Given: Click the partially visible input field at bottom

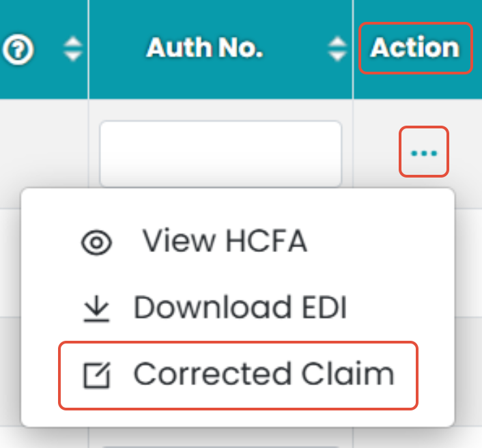Looking at the screenshot, I should pyautogui.click(x=220, y=445).
